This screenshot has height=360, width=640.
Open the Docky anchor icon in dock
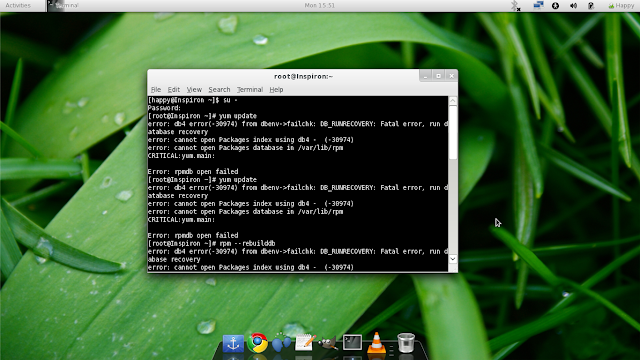click(233, 343)
